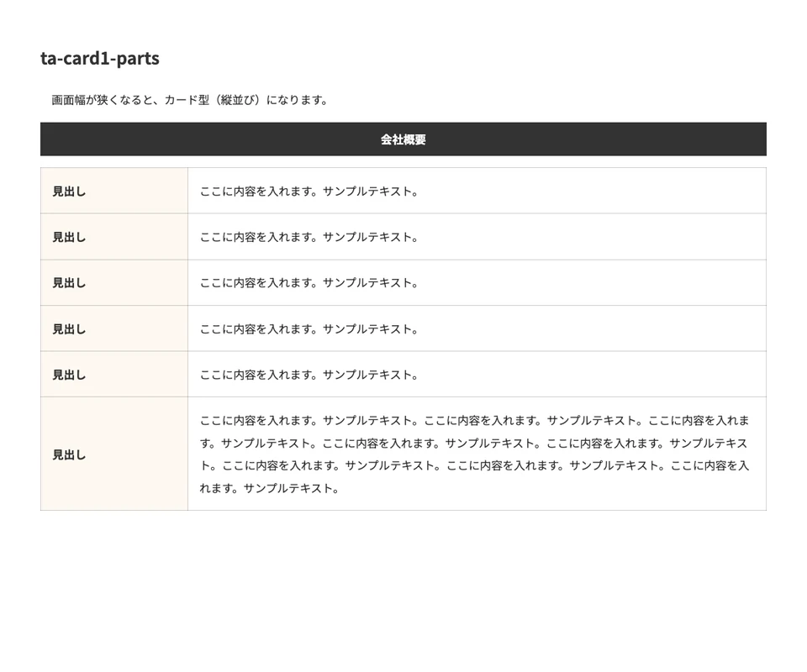Click the fifth row's sample text content
This screenshot has height=672, width=807.
[x=309, y=375]
